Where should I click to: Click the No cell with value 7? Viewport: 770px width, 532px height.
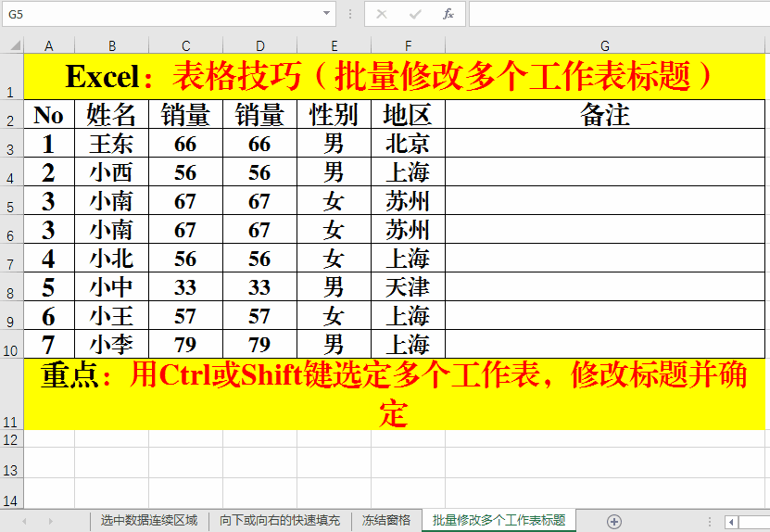pos(49,345)
